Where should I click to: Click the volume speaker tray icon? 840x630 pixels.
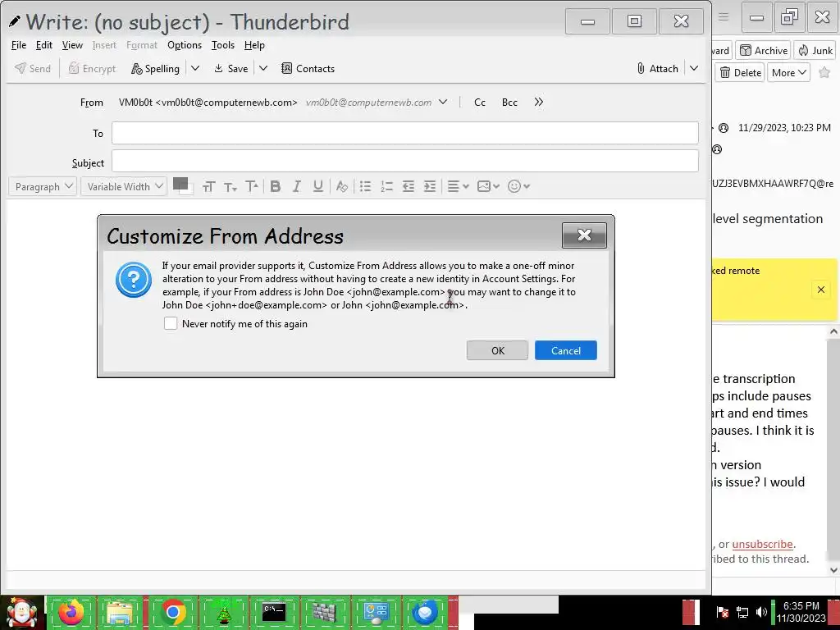pyautogui.click(x=760, y=612)
